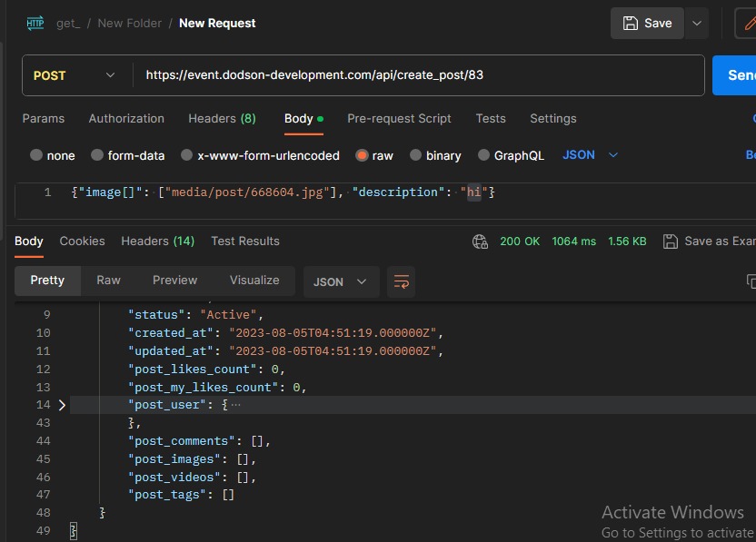Toggle the word wrap icon in response
The width and height of the screenshot is (756, 542).
[401, 281]
